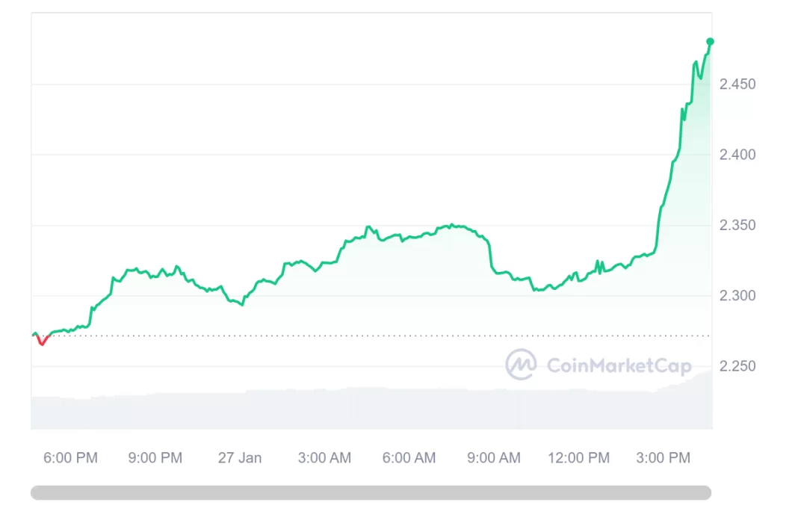Image resolution: width=798 pixels, height=532 pixels.
Task: Select the 6:00 AM time axis label
Action: pyautogui.click(x=409, y=458)
